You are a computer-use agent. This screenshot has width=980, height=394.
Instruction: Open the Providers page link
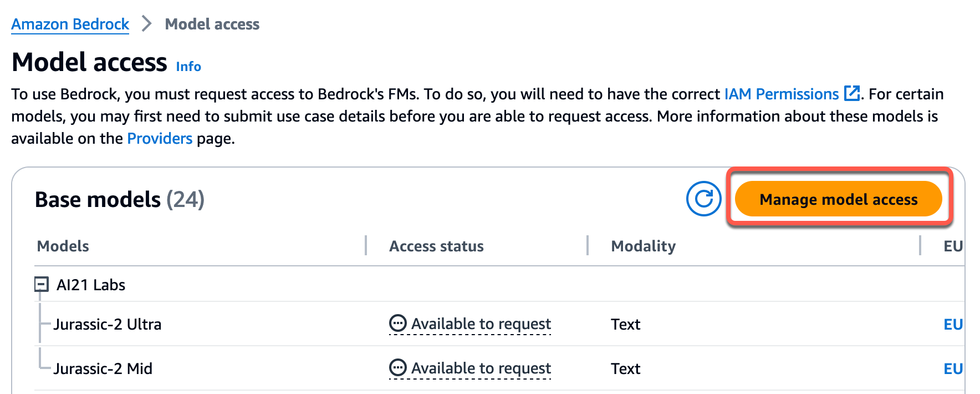[160, 138]
